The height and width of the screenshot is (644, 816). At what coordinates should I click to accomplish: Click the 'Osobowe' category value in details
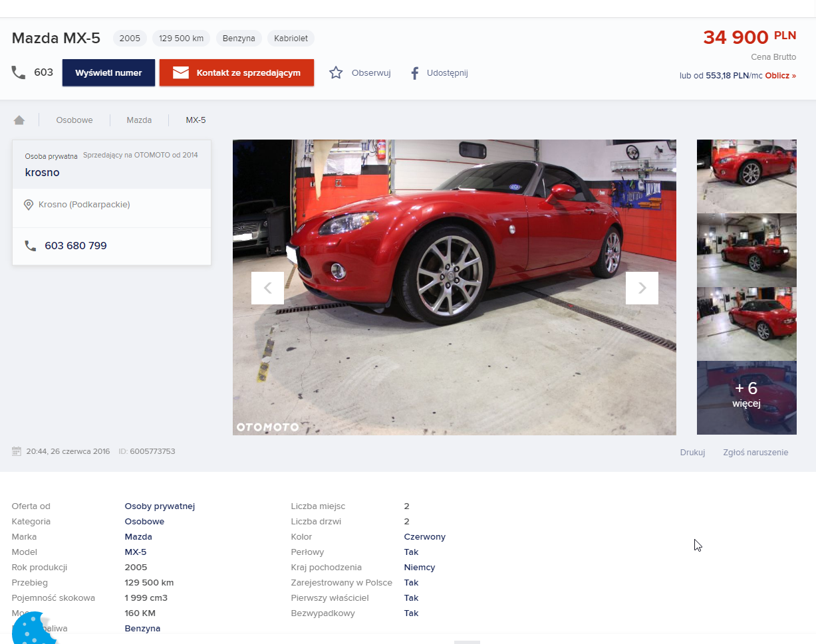pos(144,522)
